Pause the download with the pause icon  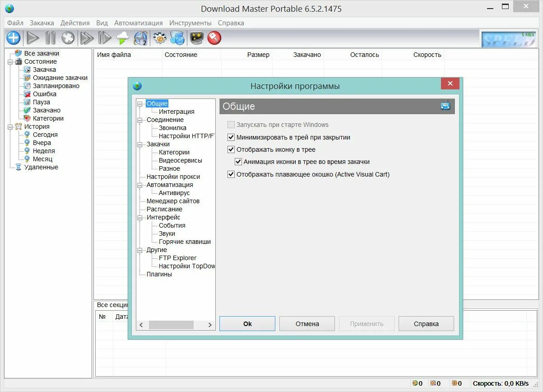tap(51, 38)
